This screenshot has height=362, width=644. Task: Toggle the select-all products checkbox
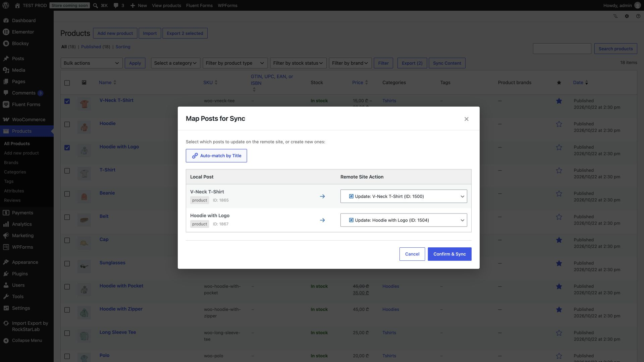tap(67, 83)
